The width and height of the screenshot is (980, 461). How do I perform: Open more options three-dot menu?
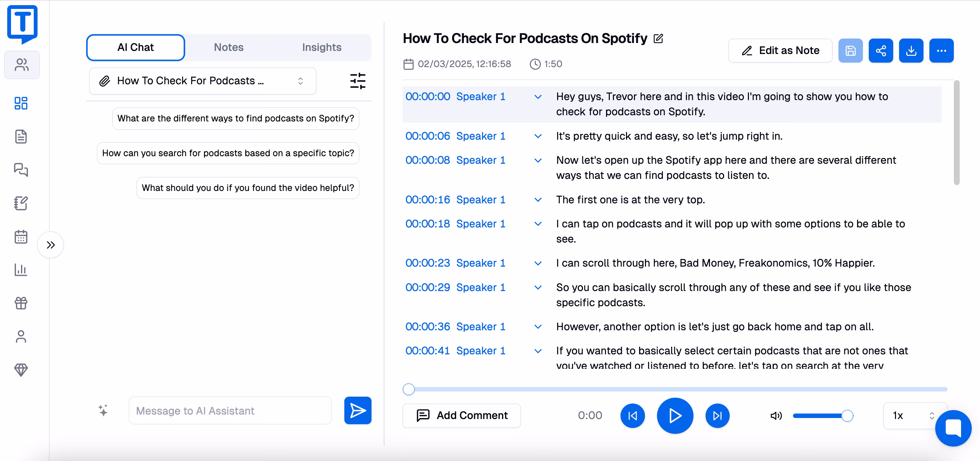point(941,51)
